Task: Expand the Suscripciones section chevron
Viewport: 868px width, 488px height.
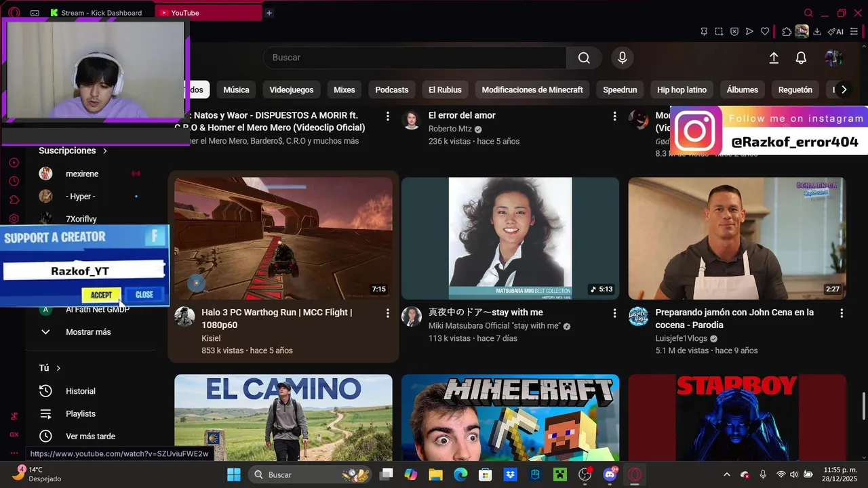Action: [104, 150]
